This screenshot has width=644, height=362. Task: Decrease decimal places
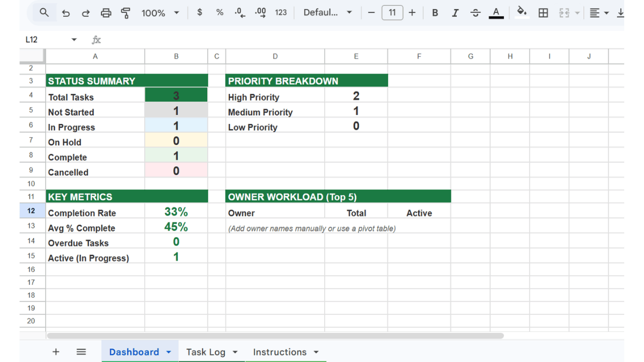239,12
